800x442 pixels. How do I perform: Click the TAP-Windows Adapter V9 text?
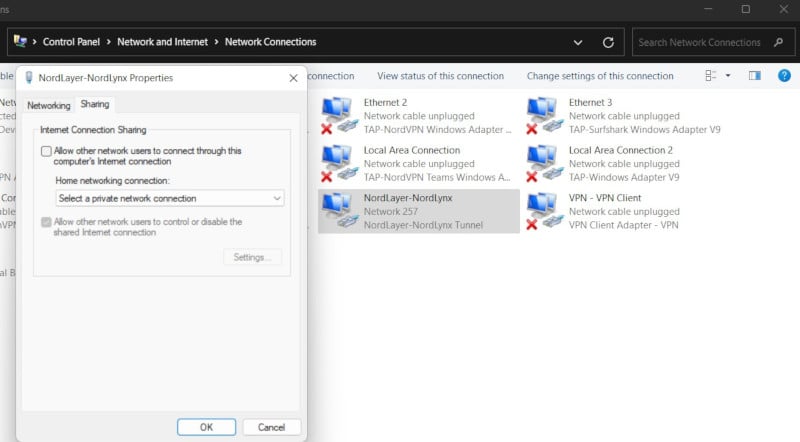[624, 177]
